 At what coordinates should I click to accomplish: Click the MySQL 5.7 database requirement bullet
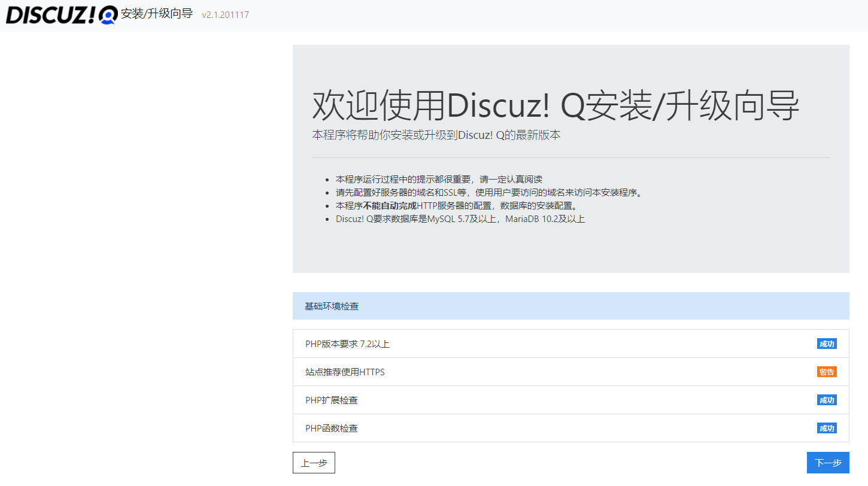click(460, 219)
